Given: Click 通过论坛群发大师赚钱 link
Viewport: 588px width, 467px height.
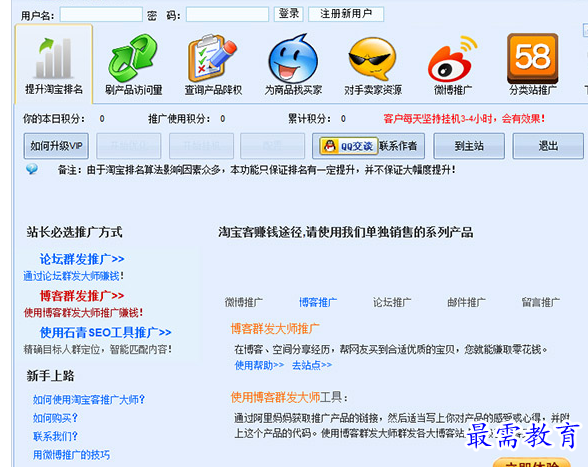Looking at the screenshot, I should click(74, 276).
